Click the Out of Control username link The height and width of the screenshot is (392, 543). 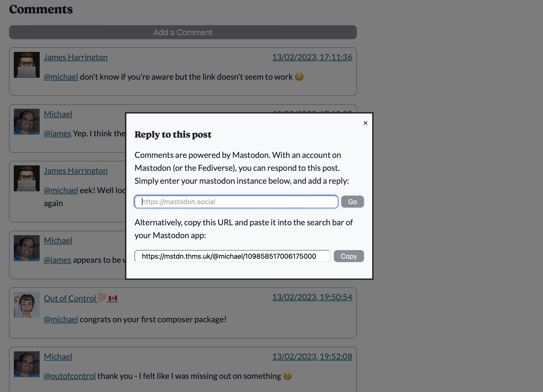coord(70,297)
